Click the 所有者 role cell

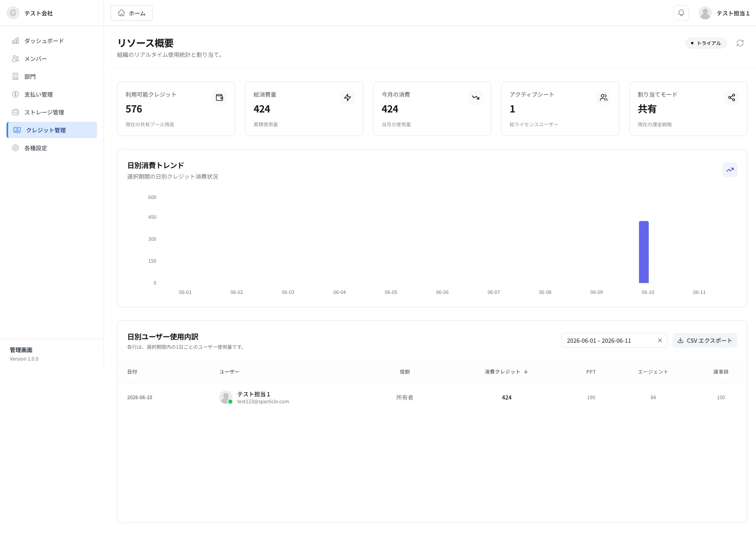tap(405, 398)
